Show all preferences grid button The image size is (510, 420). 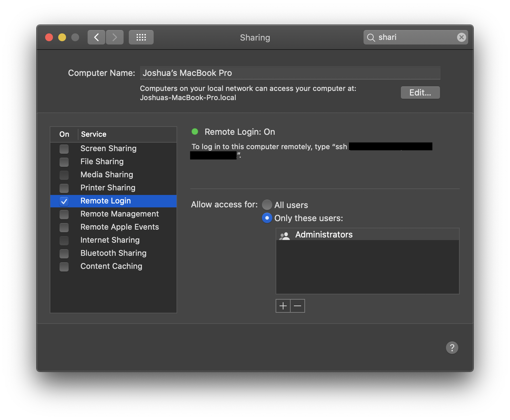point(141,37)
